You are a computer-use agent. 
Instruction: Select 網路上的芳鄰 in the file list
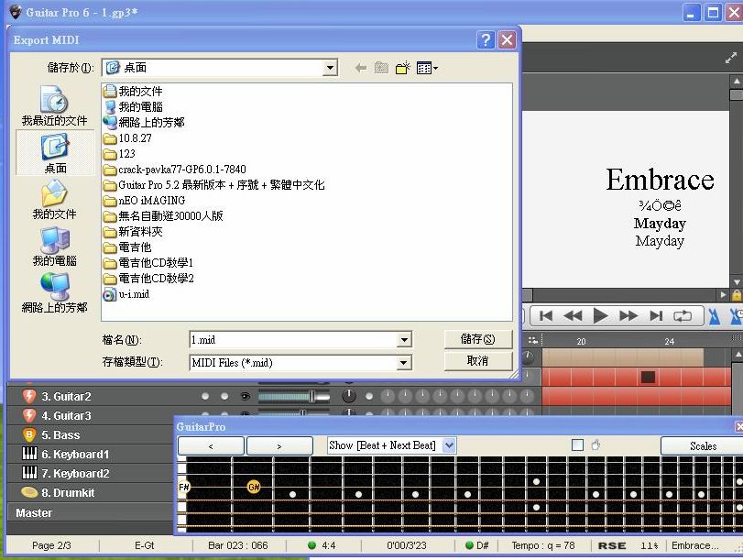point(144,122)
